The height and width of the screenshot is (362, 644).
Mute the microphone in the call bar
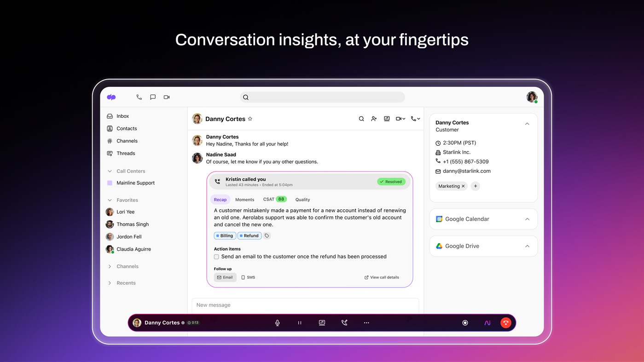pyautogui.click(x=277, y=322)
